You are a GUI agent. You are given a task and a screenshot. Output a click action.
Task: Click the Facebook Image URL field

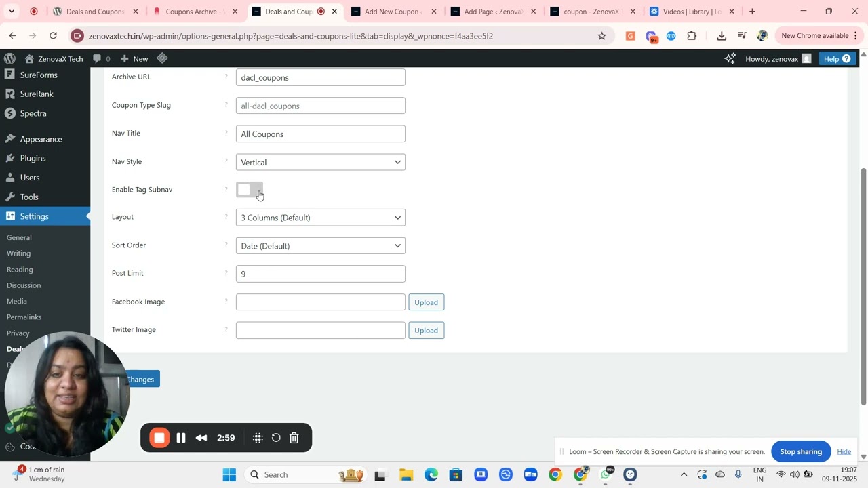click(x=321, y=302)
